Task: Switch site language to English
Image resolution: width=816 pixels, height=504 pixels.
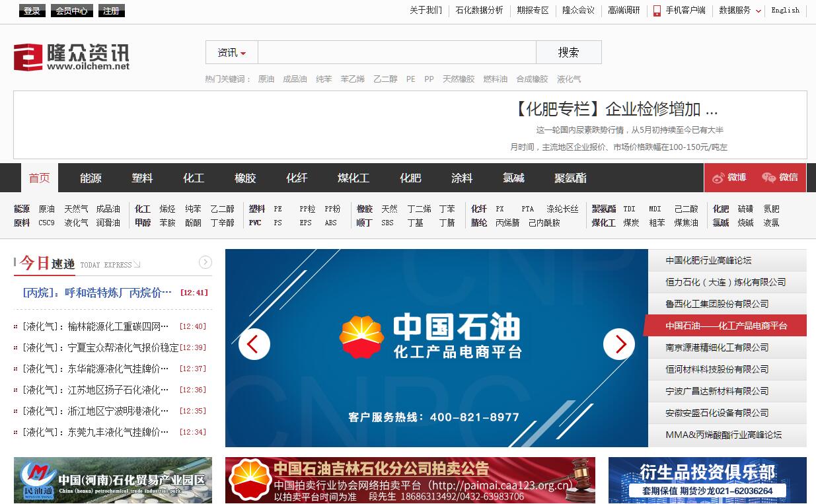Action: 785,11
